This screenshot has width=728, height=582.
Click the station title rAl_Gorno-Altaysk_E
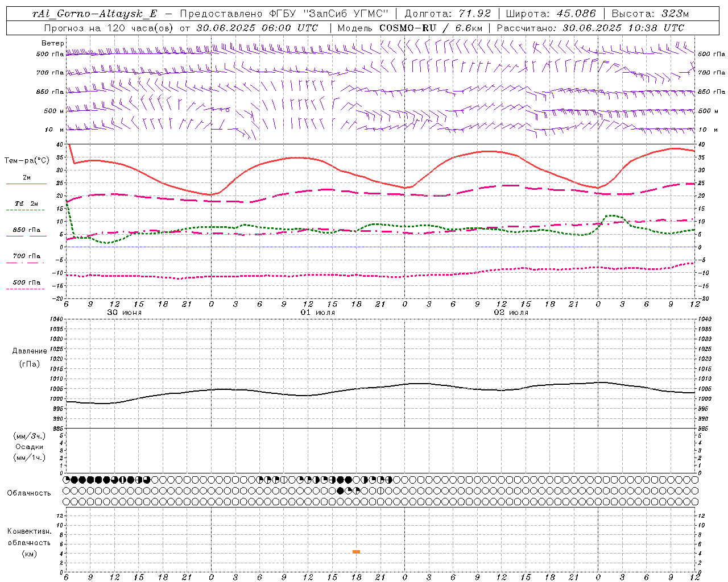[94, 14]
